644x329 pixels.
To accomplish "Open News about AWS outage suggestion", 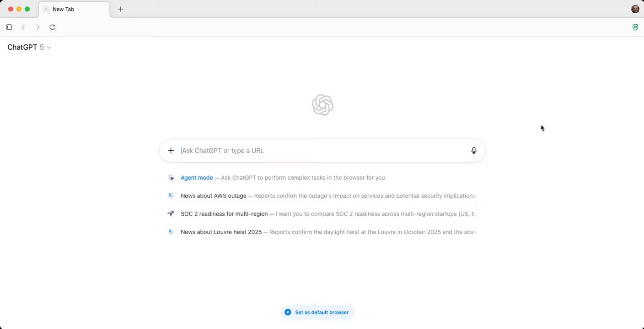I will tap(214, 196).
